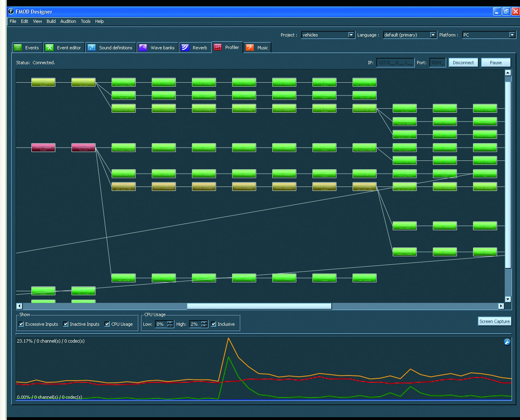Image resolution: width=520 pixels, height=420 pixels.
Task: Click the Music tab icon
Action: pos(249,48)
